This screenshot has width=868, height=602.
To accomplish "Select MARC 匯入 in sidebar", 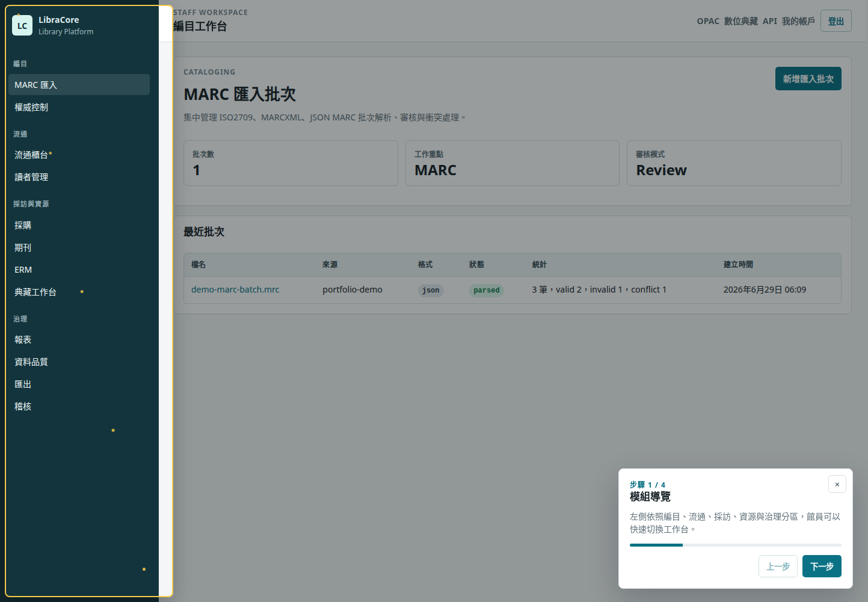I will pos(79,85).
